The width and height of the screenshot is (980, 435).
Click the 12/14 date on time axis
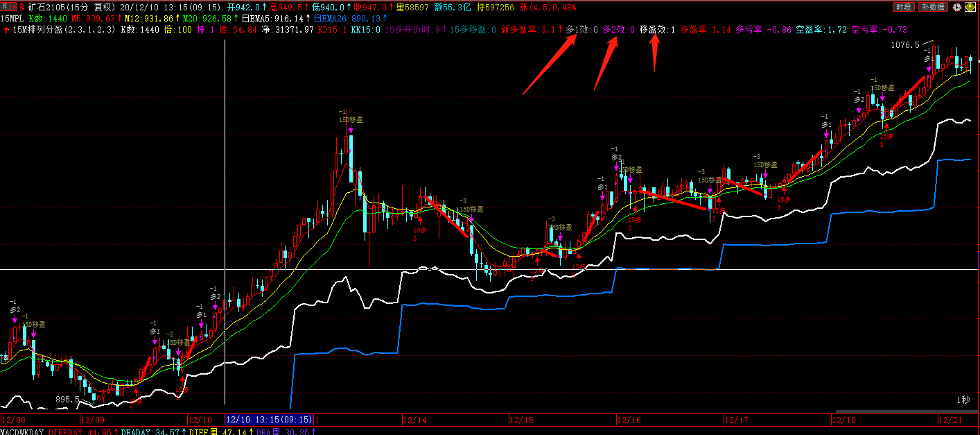415,420
